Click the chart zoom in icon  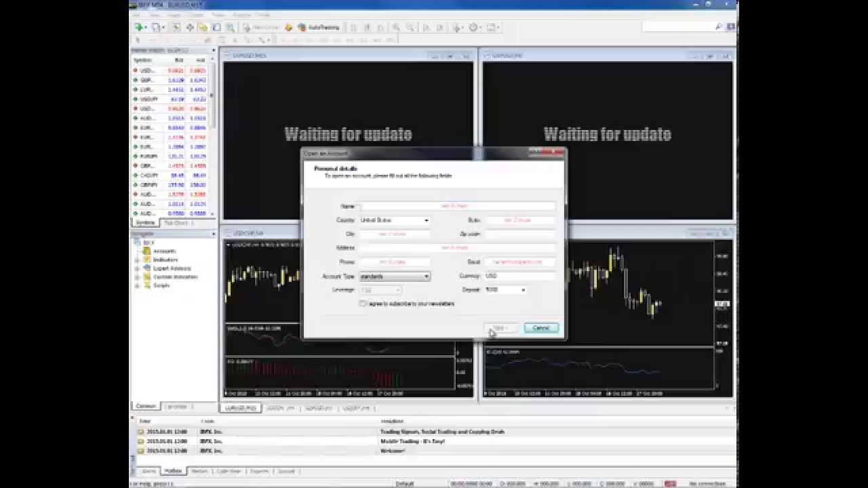[395, 27]
